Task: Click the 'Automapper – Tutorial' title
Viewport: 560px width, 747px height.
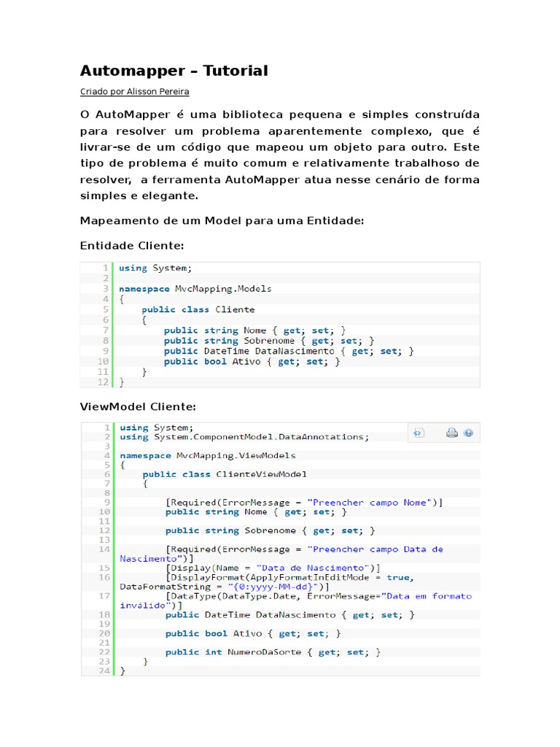Action: 174,71
